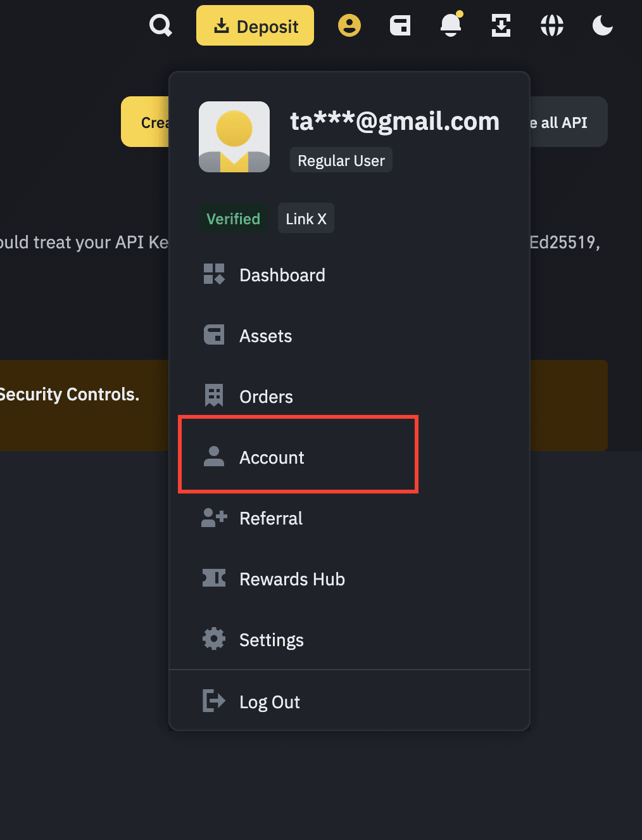Select Account in the dropdown menu
642x840 pixels.
272,457
